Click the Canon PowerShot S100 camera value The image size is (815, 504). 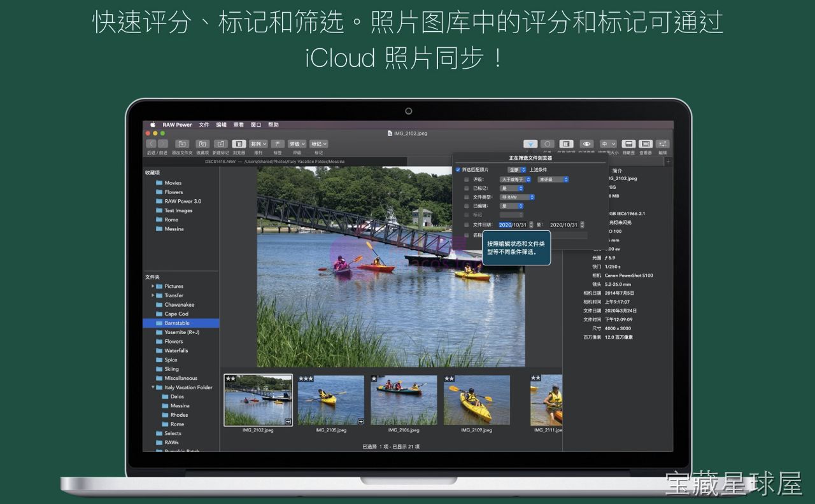628,276
